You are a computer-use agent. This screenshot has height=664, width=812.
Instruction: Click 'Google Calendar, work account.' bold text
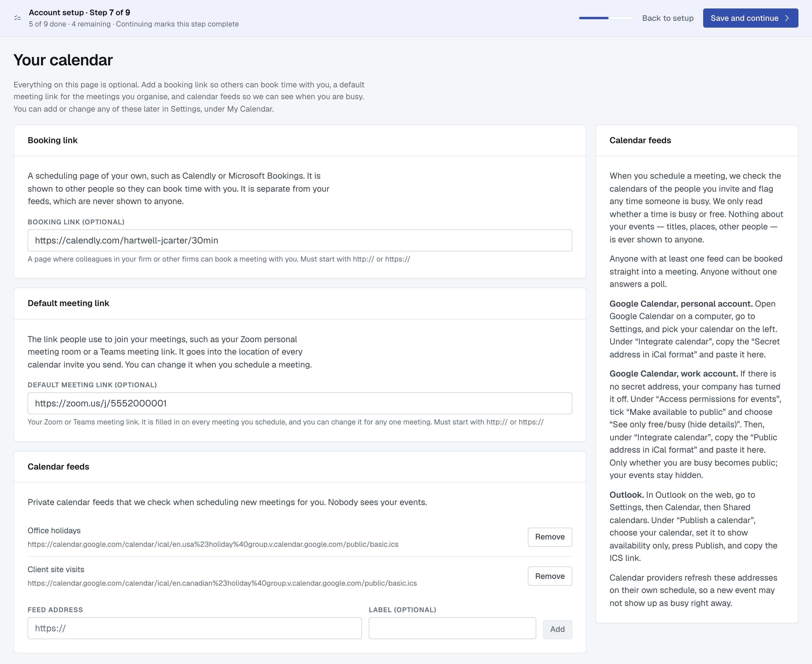pyautogui.click(x=674, y=374)
